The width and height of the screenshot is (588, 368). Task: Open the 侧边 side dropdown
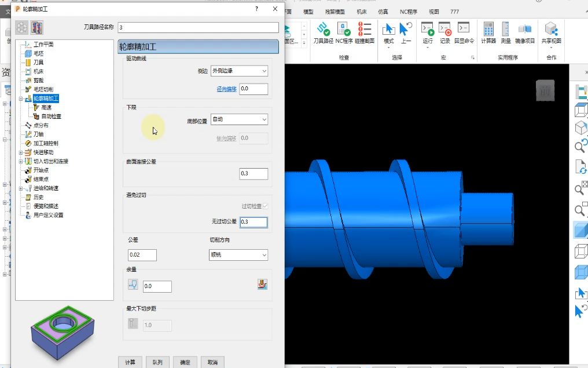(x=239, y=71)
